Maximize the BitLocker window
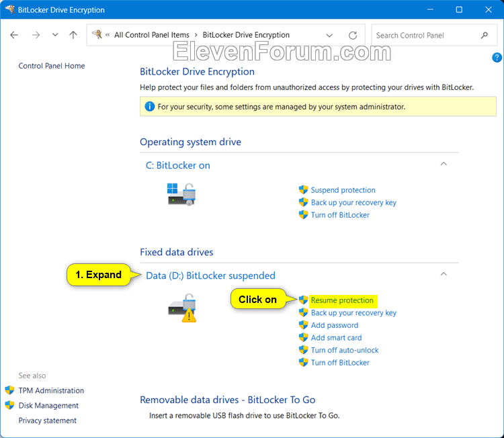 pyautogui.click(x=459, y=9)
